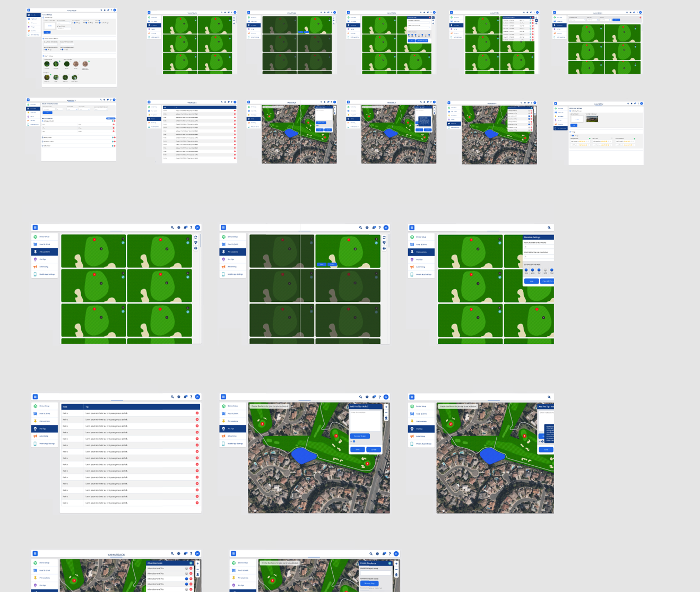Click the refresh icon beside the large dimmed pin grid
700x592 pixels.
pyautogui.click(x=384, y=237)
